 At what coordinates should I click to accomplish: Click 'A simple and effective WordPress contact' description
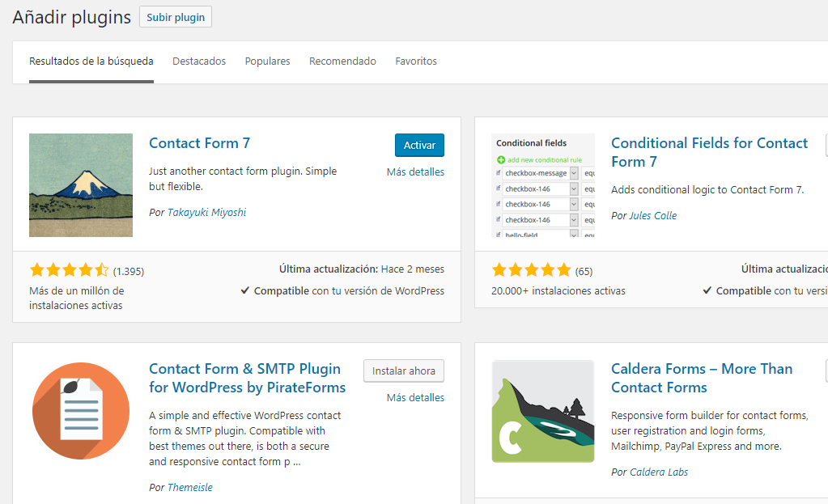[245, 438]
